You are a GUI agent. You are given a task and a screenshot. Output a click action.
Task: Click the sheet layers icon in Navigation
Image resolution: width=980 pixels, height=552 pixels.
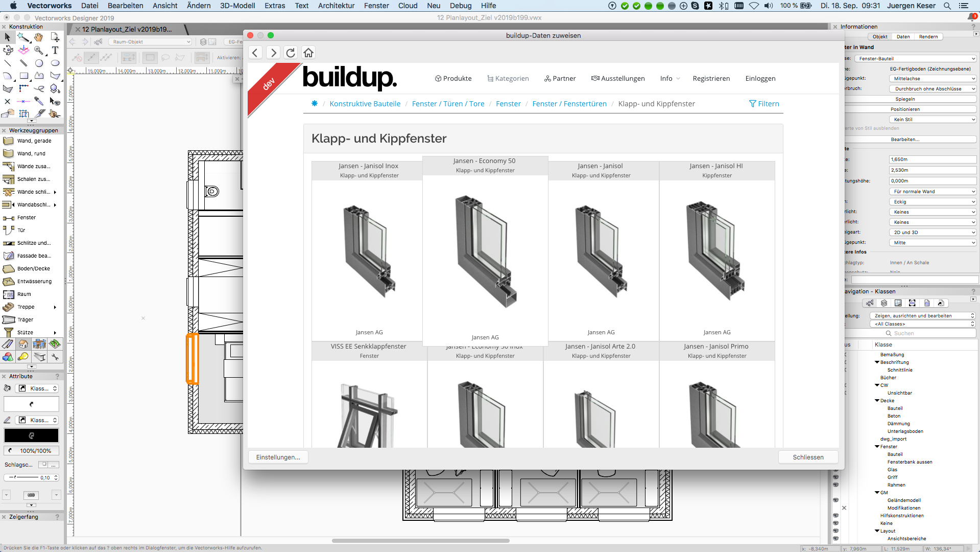coord(898,303)
